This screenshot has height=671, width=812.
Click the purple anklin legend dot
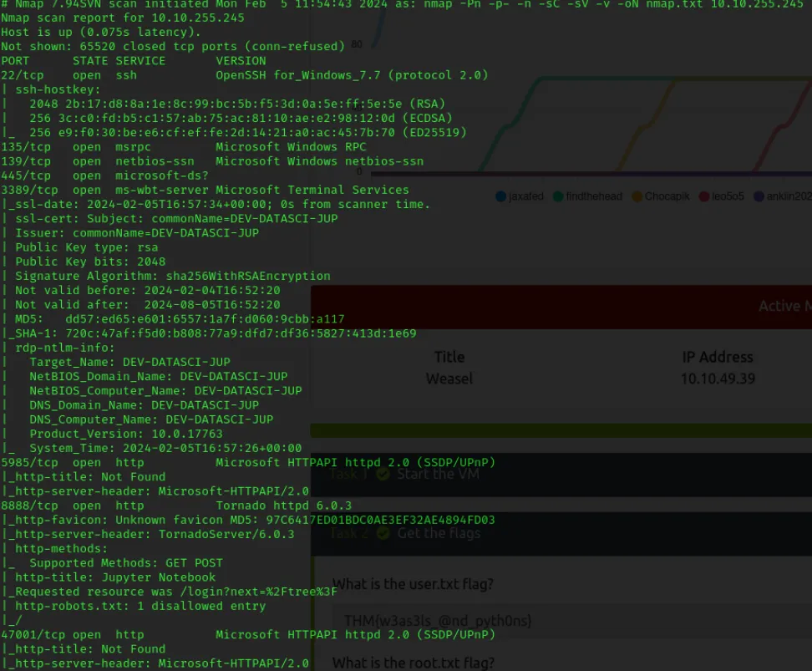pos(759,196)
